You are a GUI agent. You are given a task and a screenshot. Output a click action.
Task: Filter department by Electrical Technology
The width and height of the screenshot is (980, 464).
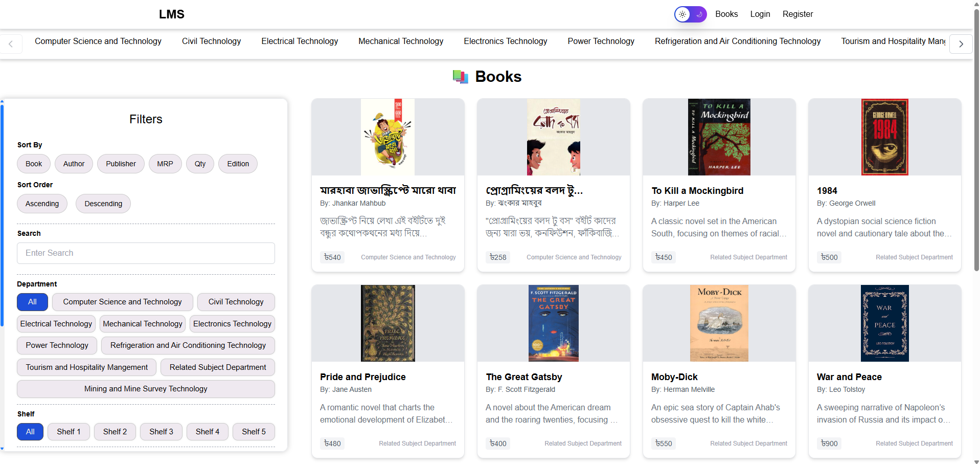click(56, 324)
